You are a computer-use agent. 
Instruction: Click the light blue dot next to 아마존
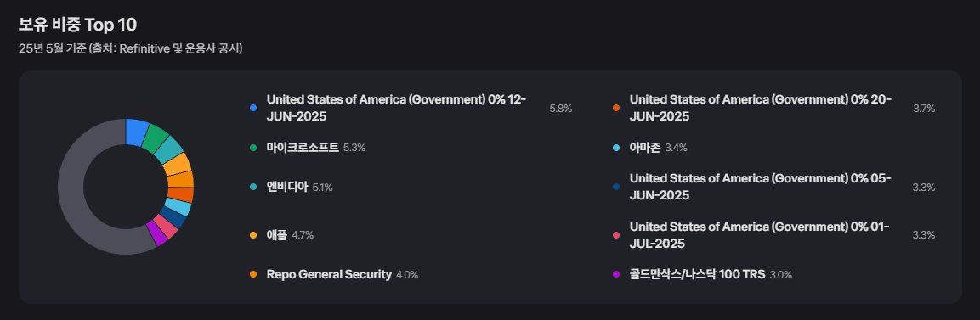(616, 148)
